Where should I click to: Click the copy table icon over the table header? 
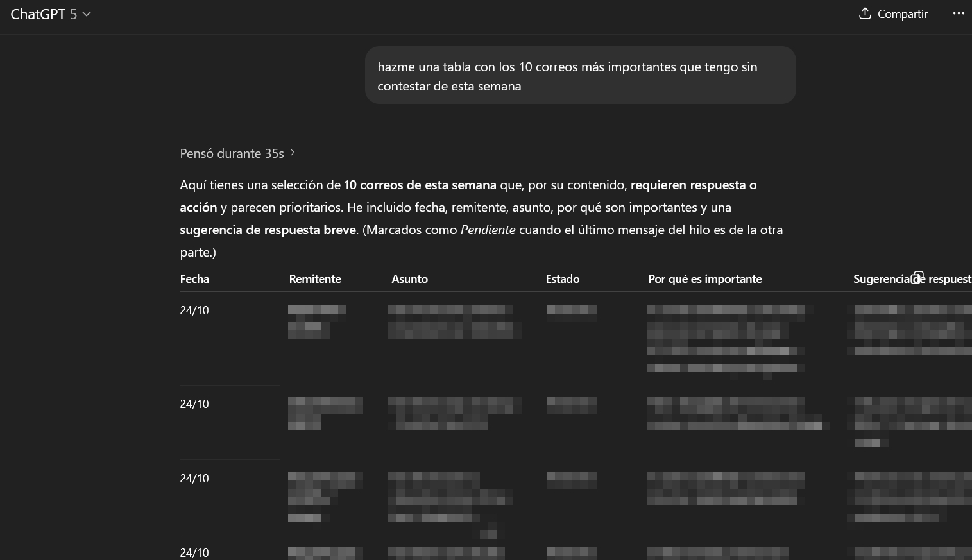pyautogui.click(x=917, y=277)
